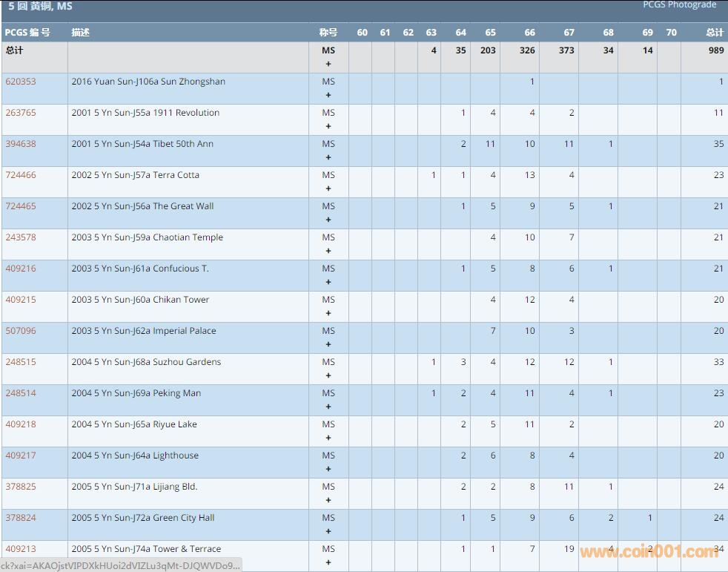The height and width of the screenshot is (572, 728).
Task: Expand plus sign for Confucious T. row
Action: click(x=328, y=282)
